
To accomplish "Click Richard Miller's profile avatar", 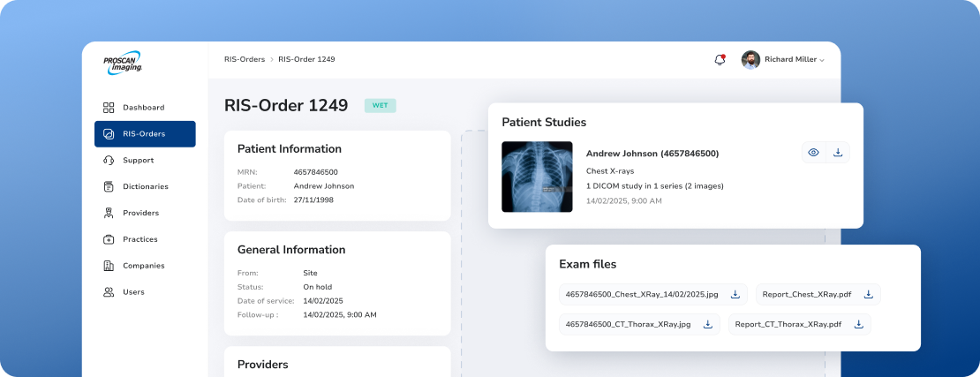I will [750, 59].
